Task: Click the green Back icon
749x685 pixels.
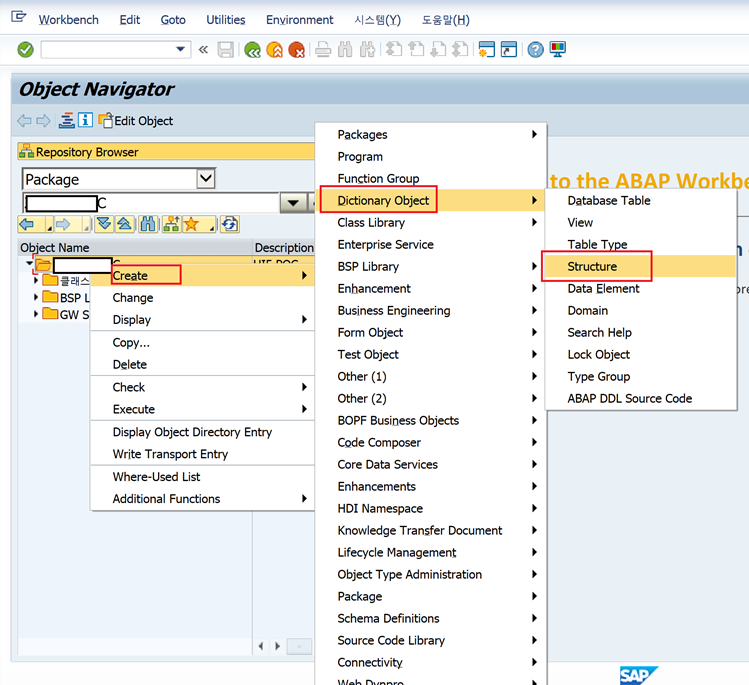Action: [x=252, y=49]
